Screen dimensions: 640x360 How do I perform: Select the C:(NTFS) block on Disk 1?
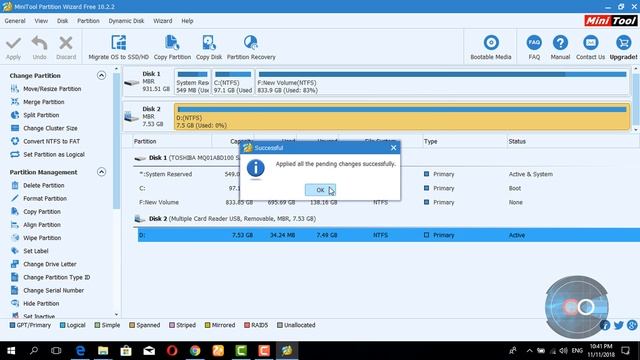(233, 82)
